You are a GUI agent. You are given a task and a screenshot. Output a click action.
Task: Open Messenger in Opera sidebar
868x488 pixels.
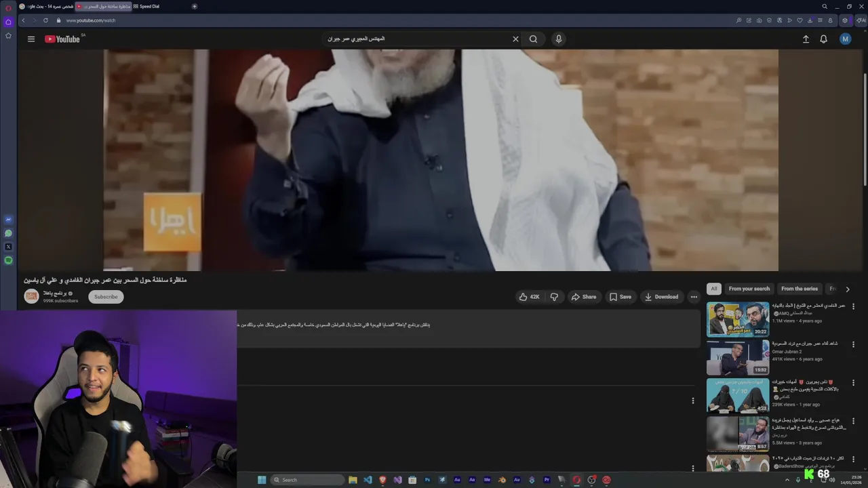click(8, 220)
